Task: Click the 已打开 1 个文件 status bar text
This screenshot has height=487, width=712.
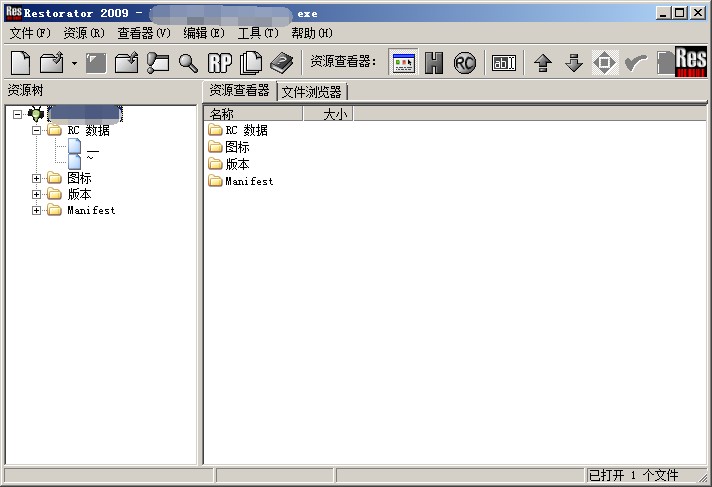Action: click(633, 476)
